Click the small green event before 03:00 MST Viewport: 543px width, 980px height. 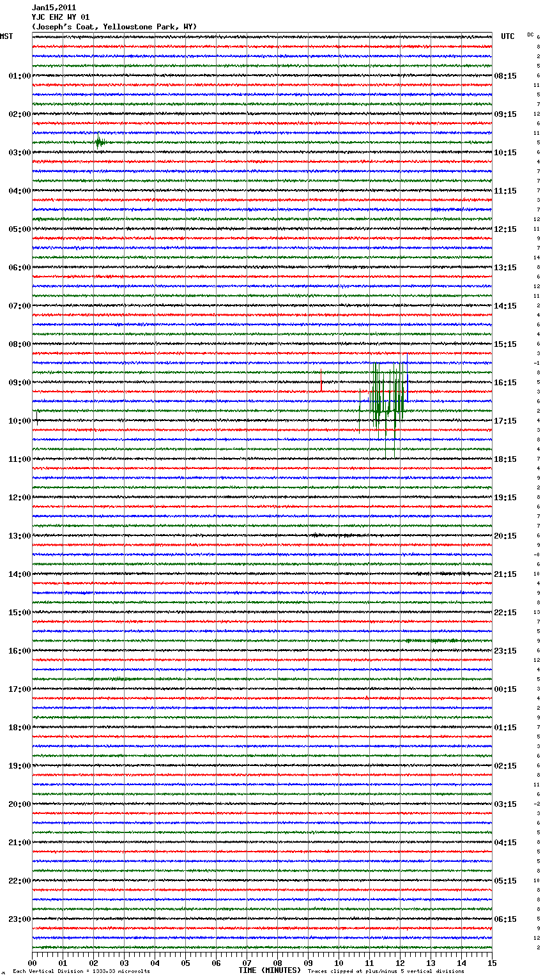[100, 142]
